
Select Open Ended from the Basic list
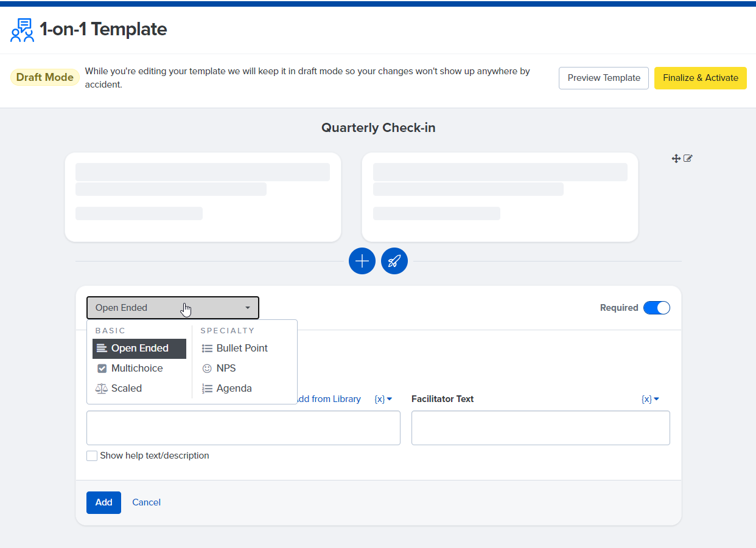click(139, 349)
